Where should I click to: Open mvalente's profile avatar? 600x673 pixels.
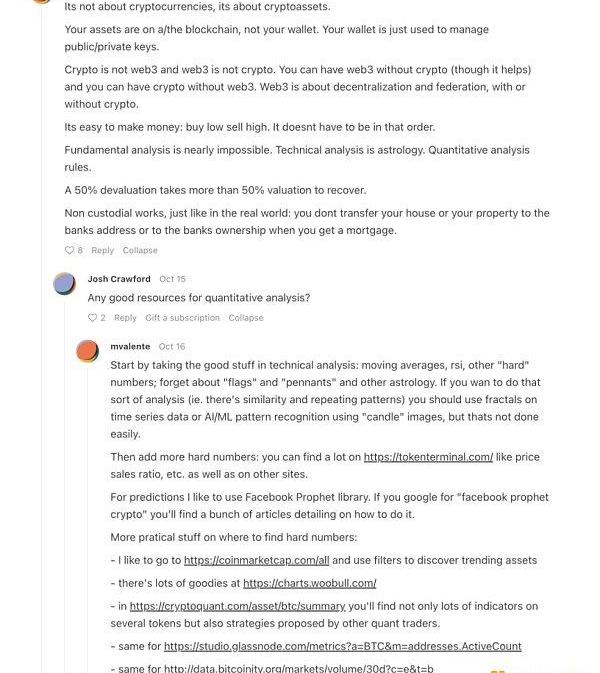(88, 351)
